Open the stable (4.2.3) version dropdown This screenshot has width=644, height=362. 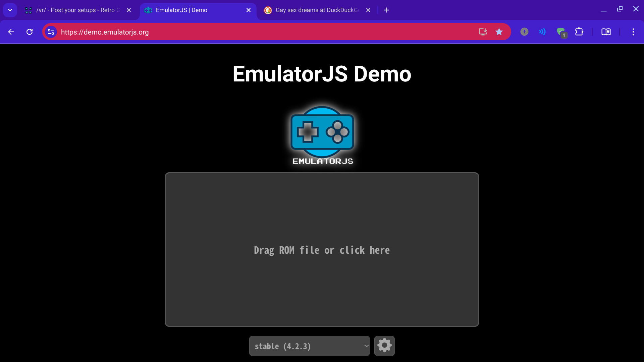click(x=309, y=346)
